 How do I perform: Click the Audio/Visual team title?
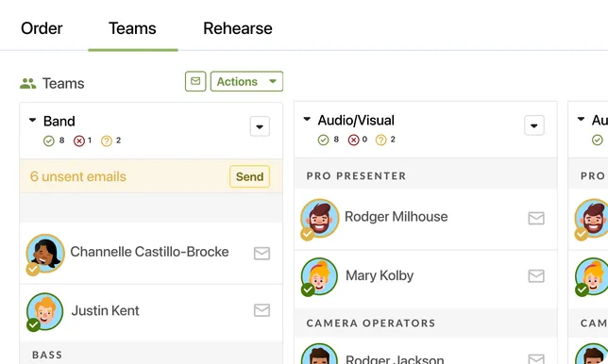coord(356,121)
